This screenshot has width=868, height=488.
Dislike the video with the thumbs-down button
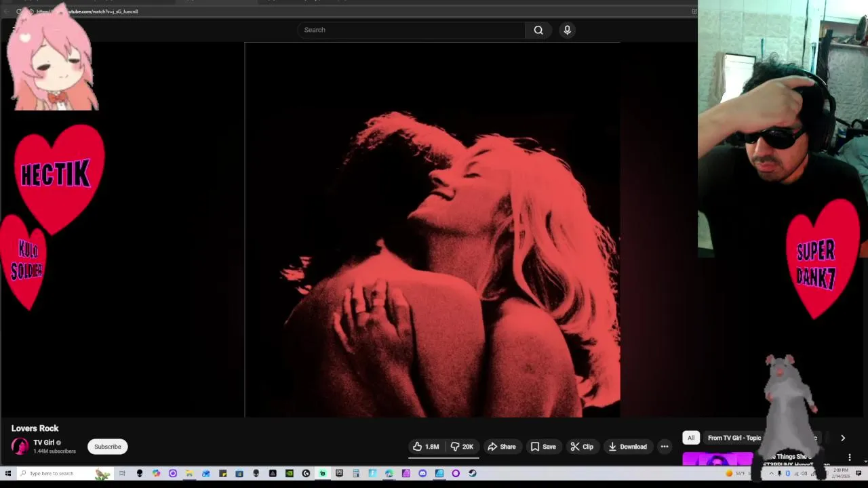pyautogui.click(x=462, y=447)
